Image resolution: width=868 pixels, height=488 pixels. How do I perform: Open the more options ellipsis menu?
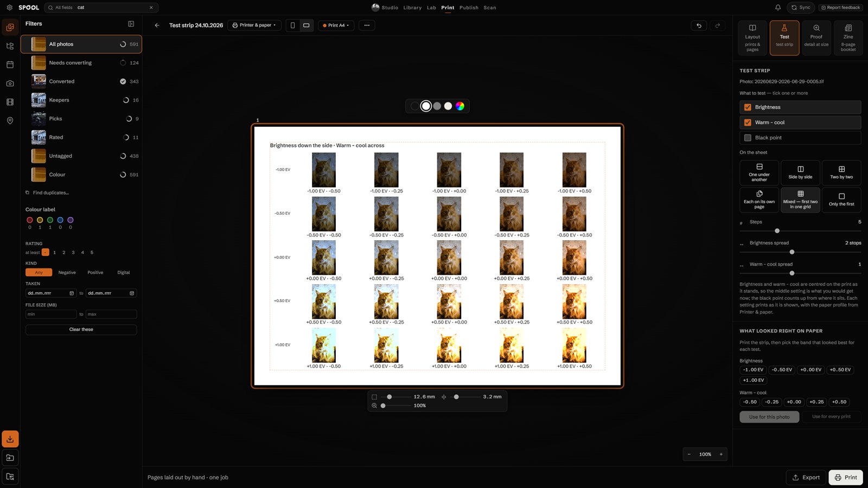click(x=367, y=25)
